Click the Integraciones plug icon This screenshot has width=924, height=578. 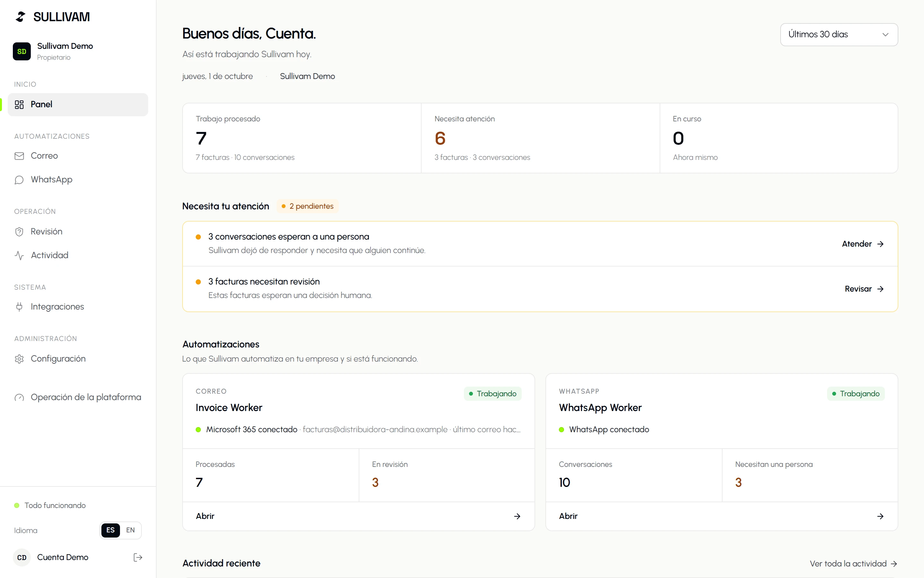[19, 307]
